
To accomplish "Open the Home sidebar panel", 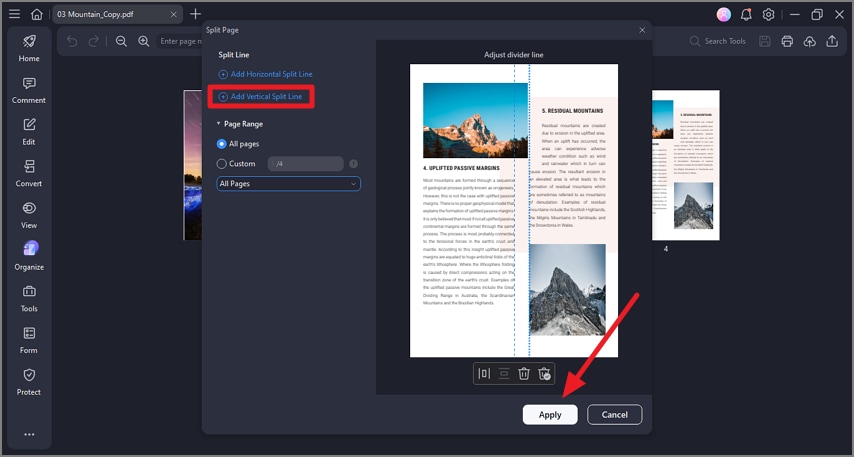I will point(29,48).
